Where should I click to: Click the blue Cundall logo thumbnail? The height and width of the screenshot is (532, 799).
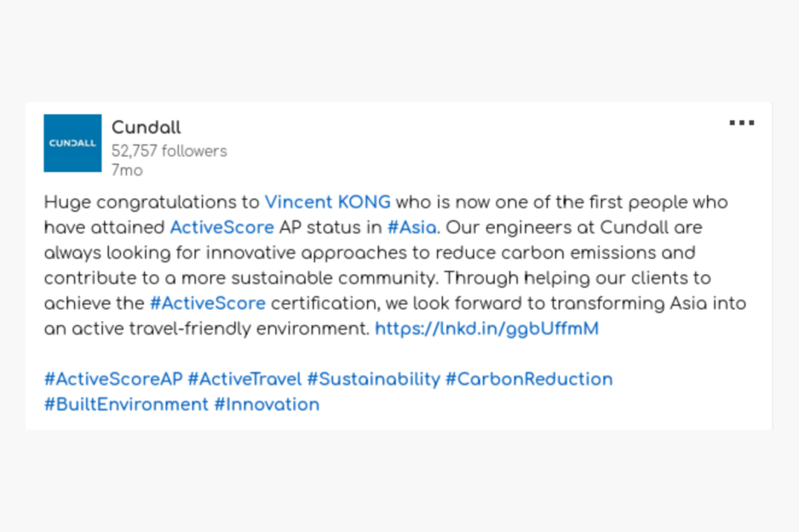pyautogui.click(x=72, y=143)
